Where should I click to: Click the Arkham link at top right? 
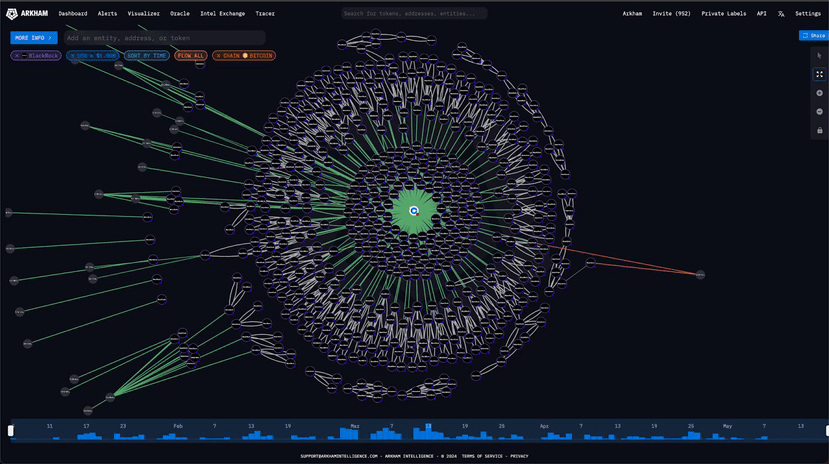coord(632,14)
